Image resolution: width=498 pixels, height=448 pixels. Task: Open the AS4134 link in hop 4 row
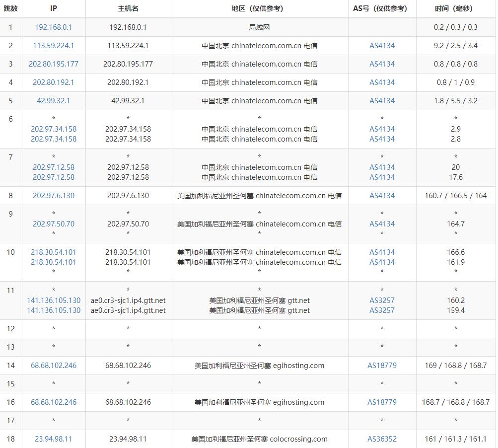pyautogui.click(x=382, y=82)
